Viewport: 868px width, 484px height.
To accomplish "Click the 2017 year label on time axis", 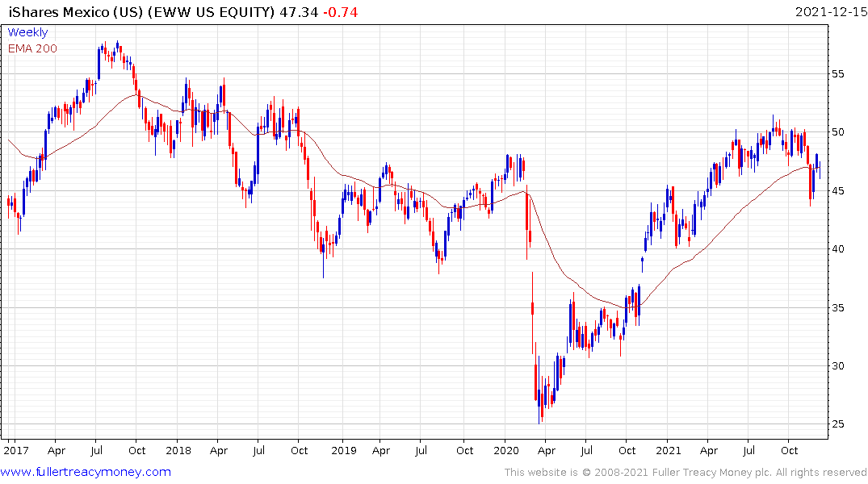I will click(16, 450).
